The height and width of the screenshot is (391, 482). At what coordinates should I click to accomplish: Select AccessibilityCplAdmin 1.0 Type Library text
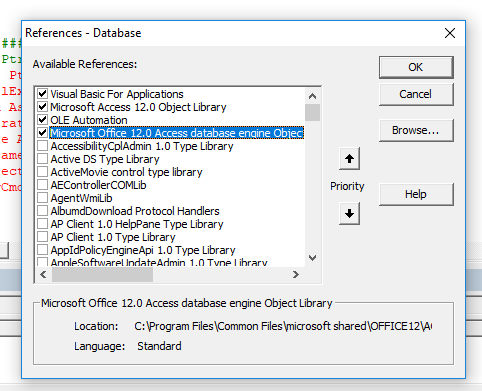click(x=142, y=146)
